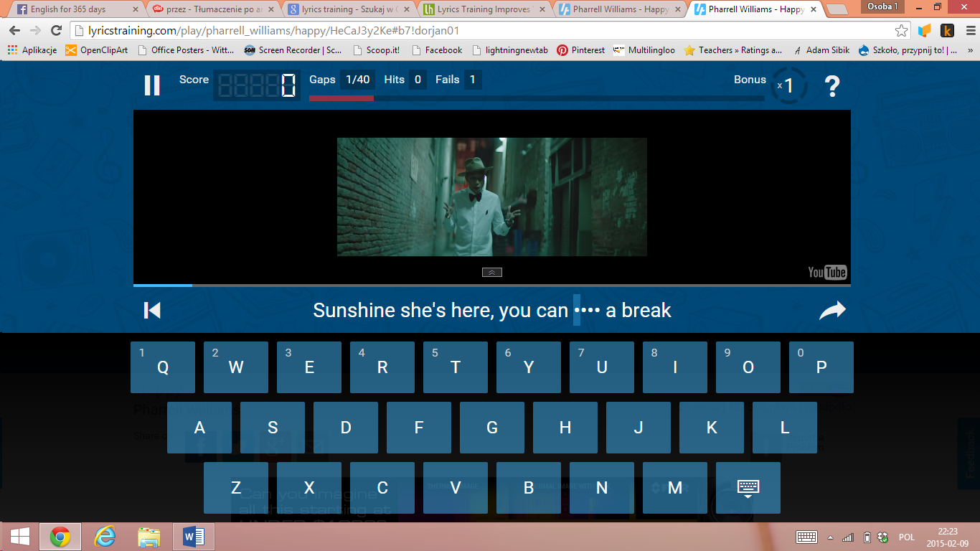Image resolution: width=980 pixels, height=551 pixels.
Task: Open the Facebook bookmark
Action: point(436,50)
